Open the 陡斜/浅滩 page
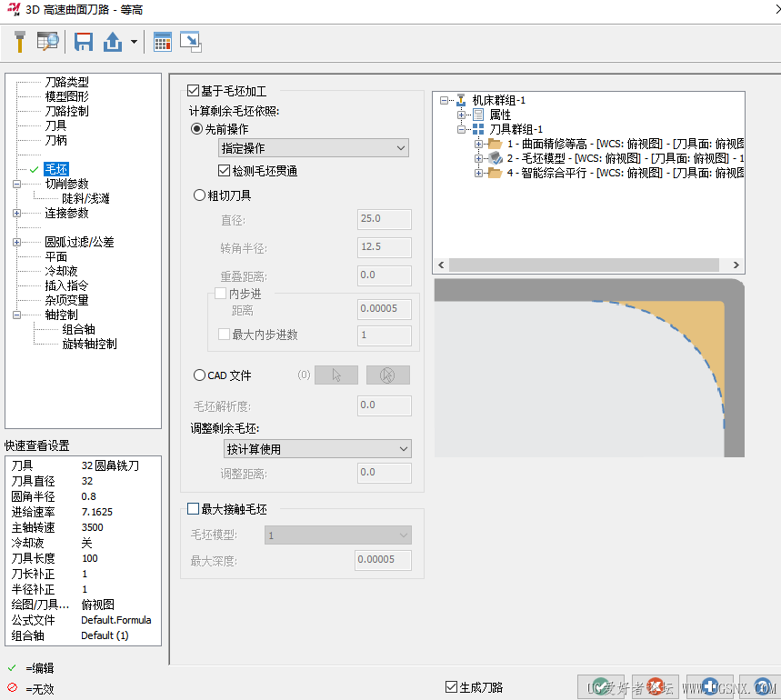Screen dimensions: 781x700 point(85,198)
